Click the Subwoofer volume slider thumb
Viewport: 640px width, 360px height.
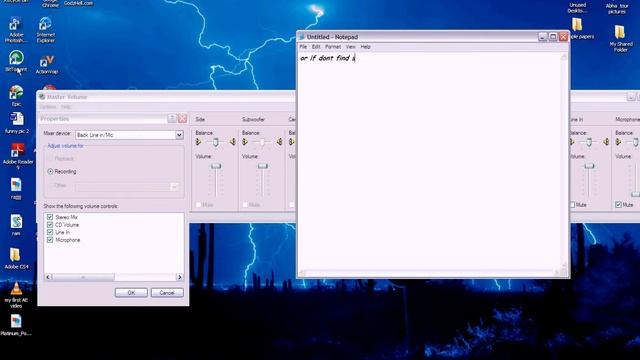262,166
